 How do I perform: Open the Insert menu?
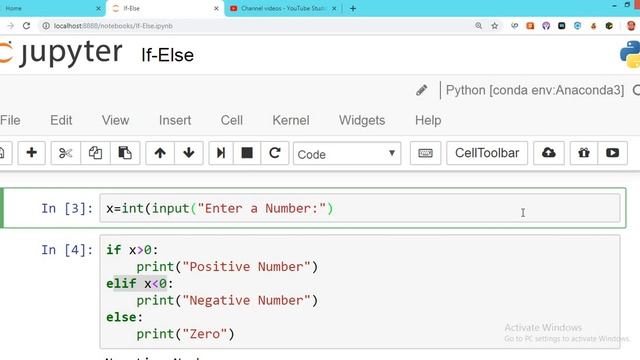[175, 120]
